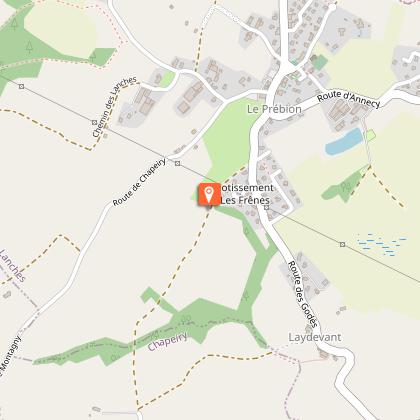Click the Chemin des Lanches label
420x420 pixels.
point(114,107)
